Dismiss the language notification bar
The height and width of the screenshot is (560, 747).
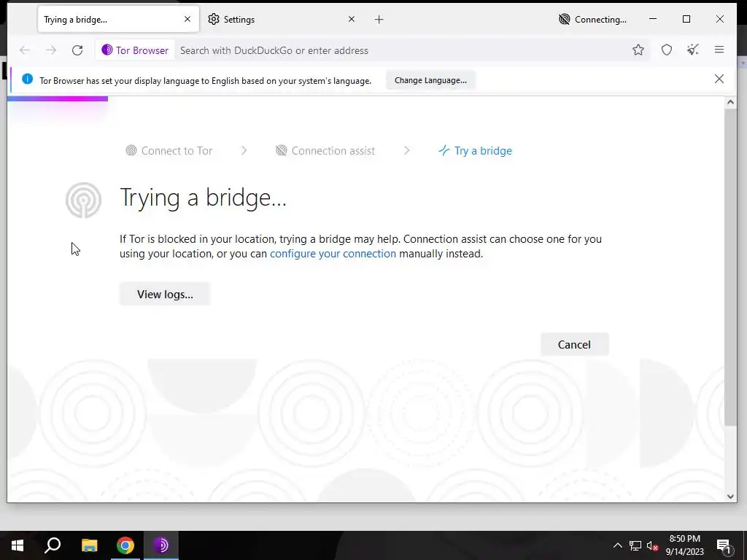coord(719,79)
